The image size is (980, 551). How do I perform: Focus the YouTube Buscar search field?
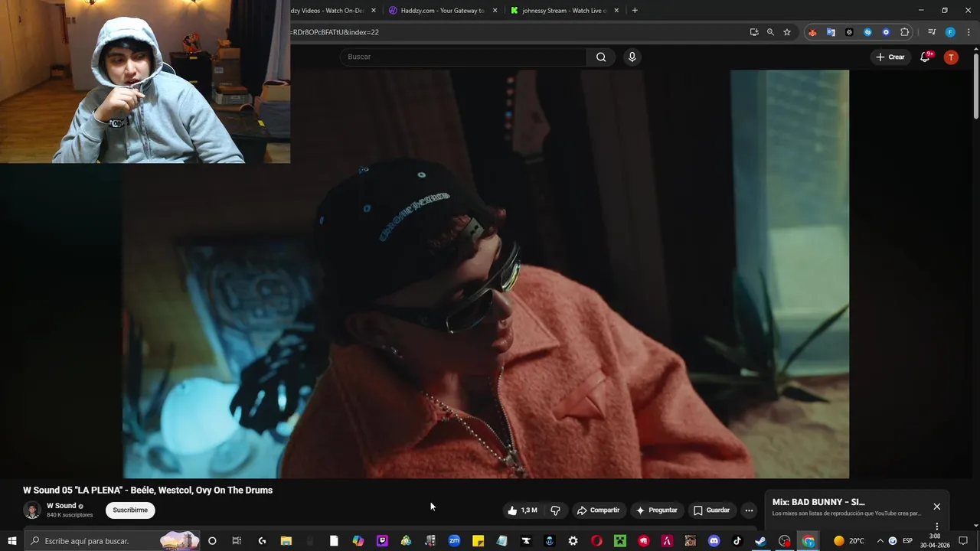point(463,57)
